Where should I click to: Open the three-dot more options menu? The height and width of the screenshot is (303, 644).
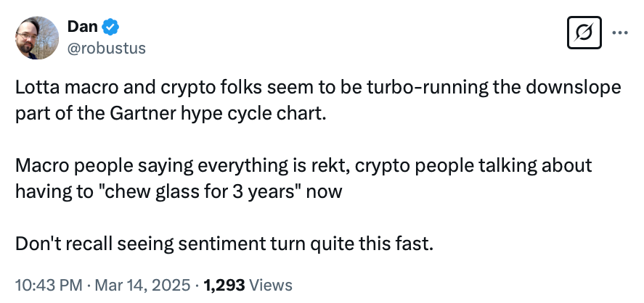[x=621, y=33]
